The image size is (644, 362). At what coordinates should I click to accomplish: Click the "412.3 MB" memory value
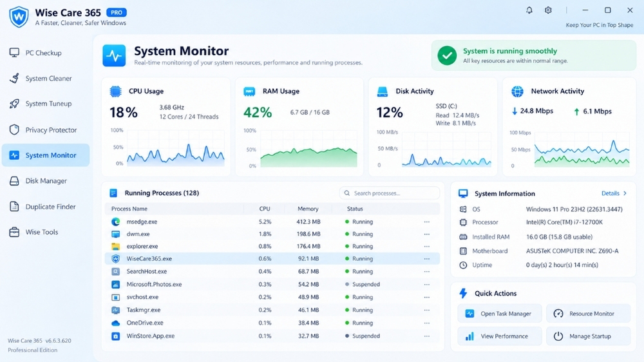tap(308, 222)
